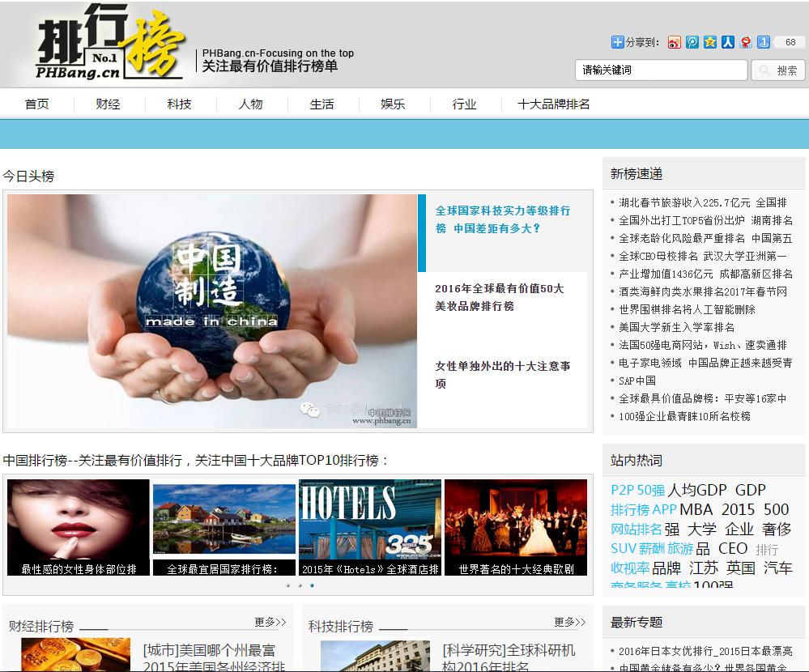809x672 pixels.
Task: Click hot tag 薪酬
Action: click(651, 548)
